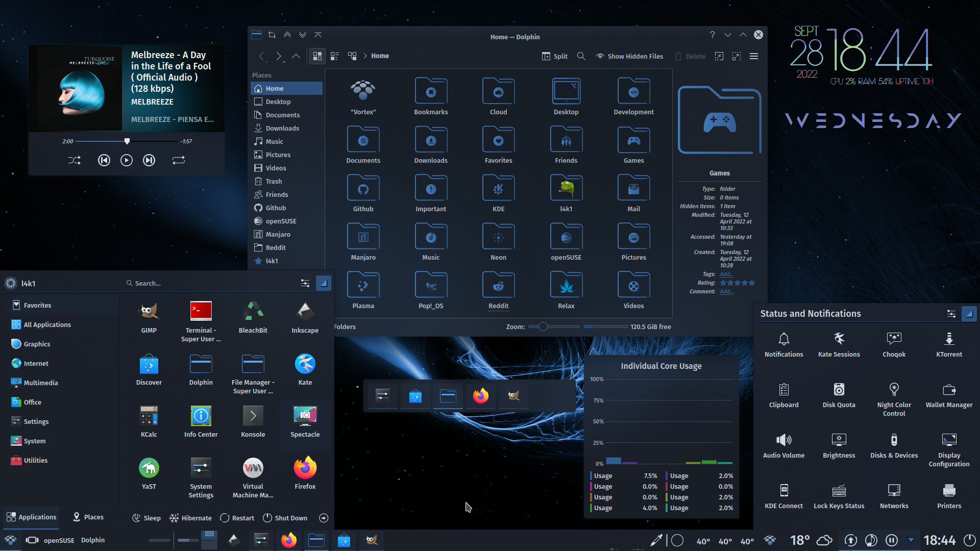980x551 pixels.
Task: Pin the application launcher open
Action: (x=324, y=283)
